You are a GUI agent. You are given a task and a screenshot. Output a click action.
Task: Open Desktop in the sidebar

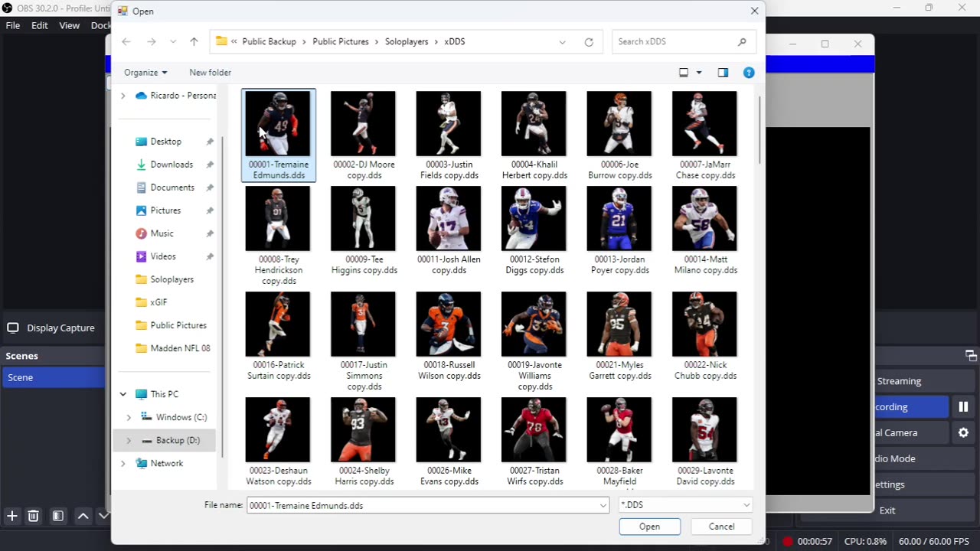165,142
